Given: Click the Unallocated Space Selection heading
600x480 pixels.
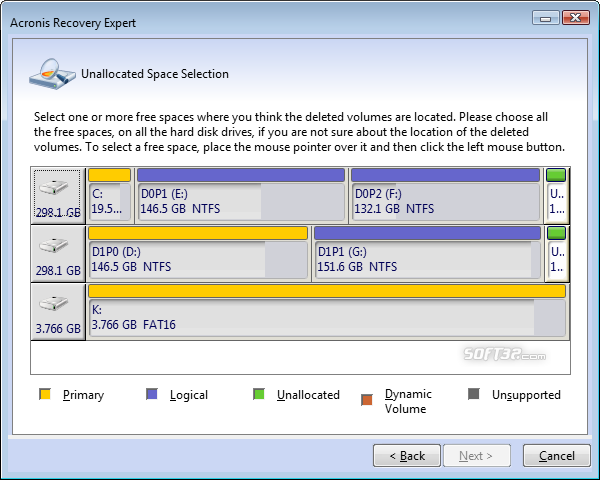Looking at the screenshot, I should tap(155, 74).
